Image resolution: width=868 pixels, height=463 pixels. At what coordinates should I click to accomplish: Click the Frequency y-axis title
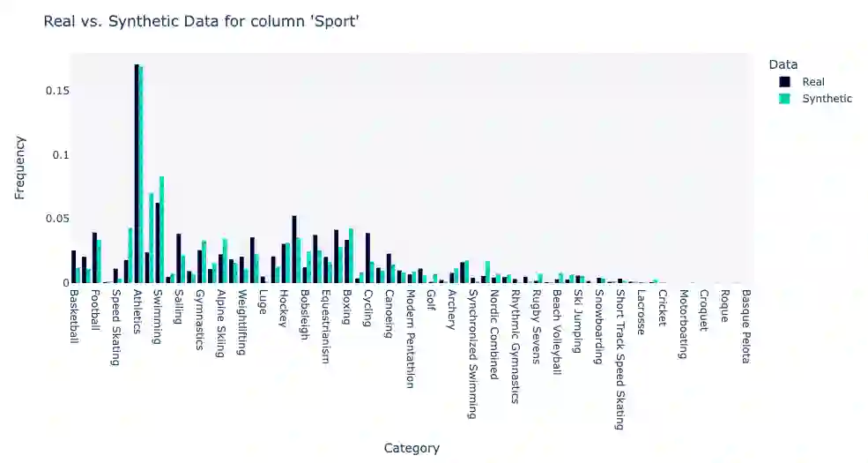click(20, 168)
